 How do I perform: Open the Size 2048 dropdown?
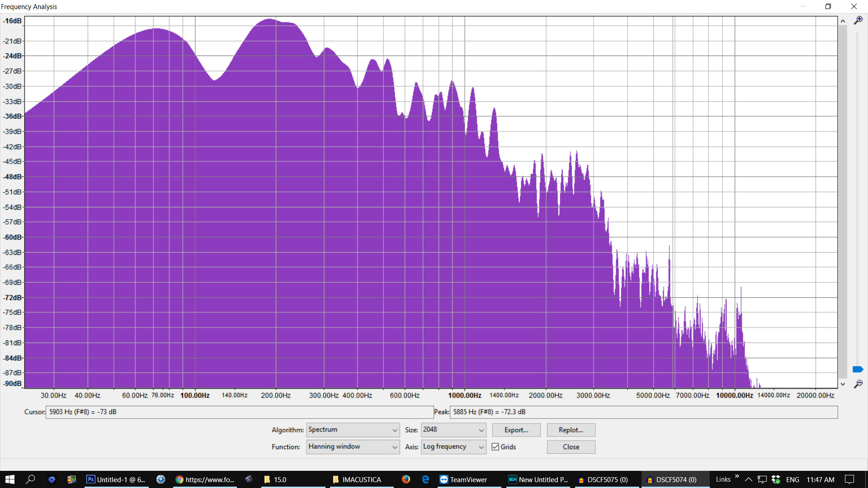[x=453, y=430]
